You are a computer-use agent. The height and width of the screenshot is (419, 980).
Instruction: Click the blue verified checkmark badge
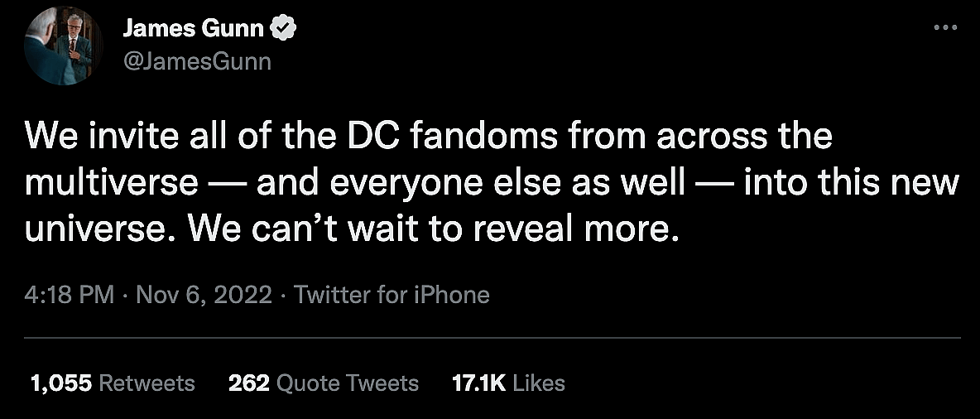[x=286, y=29]
